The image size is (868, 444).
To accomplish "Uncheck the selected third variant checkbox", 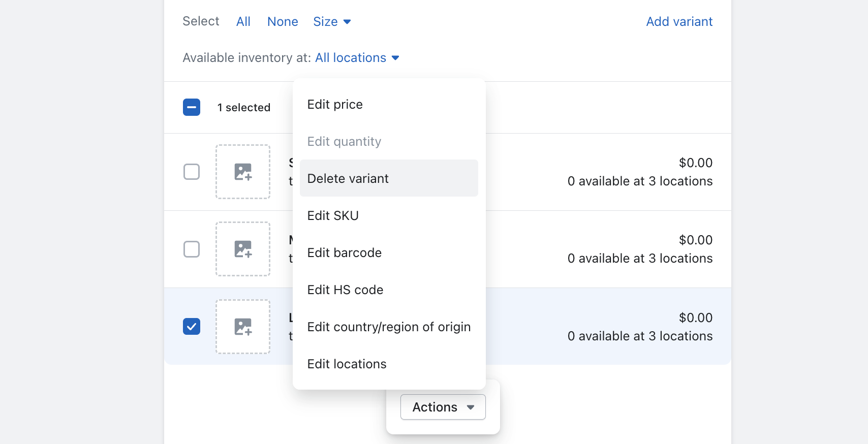I will pos(192,326).
